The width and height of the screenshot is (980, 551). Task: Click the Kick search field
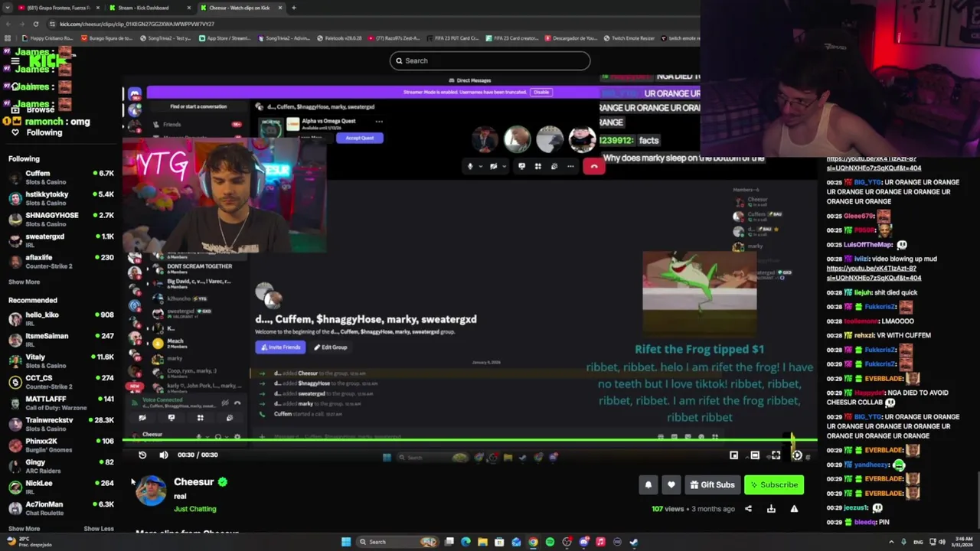coord(490,60)
